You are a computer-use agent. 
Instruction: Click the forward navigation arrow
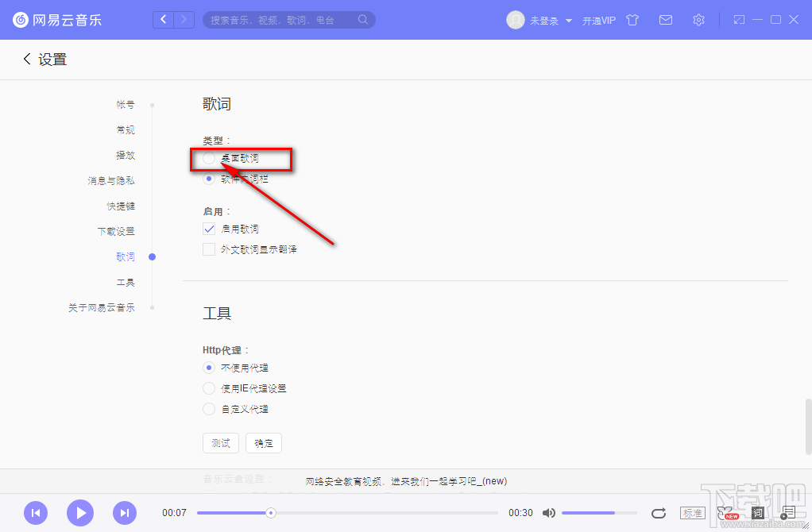[184, 20]
